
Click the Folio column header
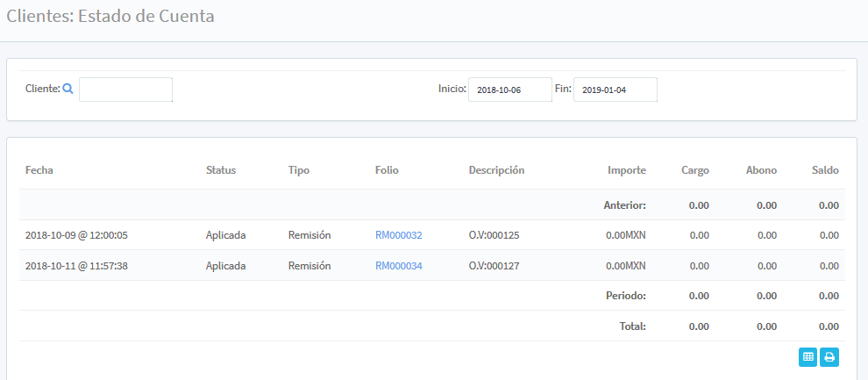click(x=387, y=170)
